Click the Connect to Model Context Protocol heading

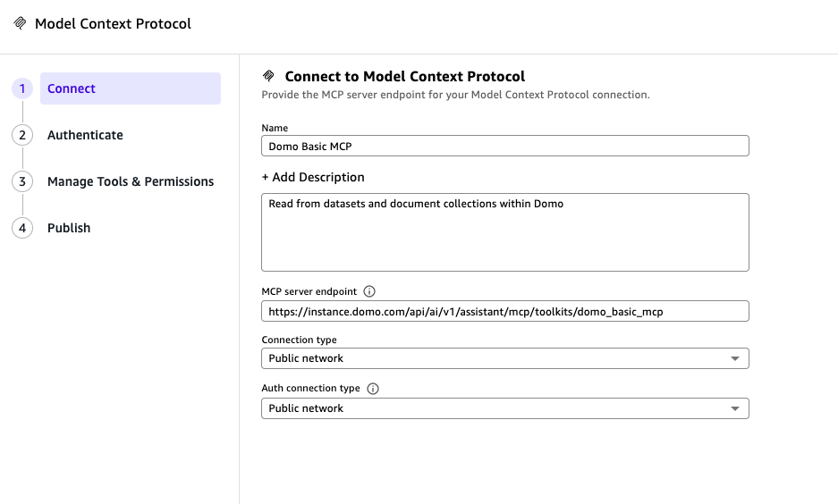pyautogui.click(x=404, y=76)
